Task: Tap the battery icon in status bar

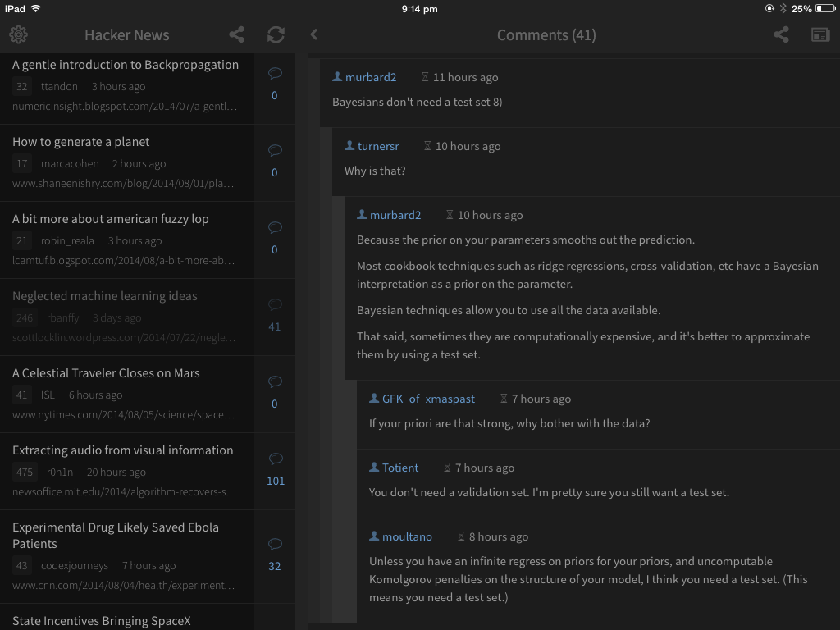Action: click(x=825, y=8)
